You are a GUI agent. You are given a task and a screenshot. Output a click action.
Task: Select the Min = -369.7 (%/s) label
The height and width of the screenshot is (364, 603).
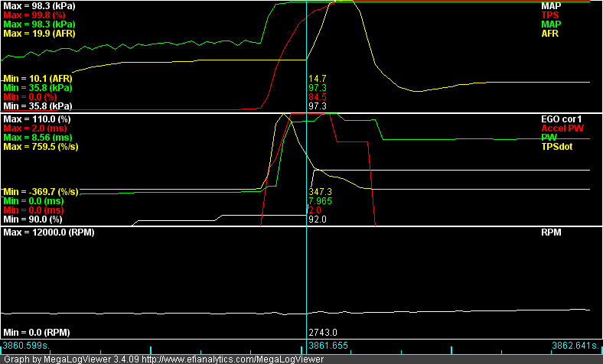coord(42,191)
